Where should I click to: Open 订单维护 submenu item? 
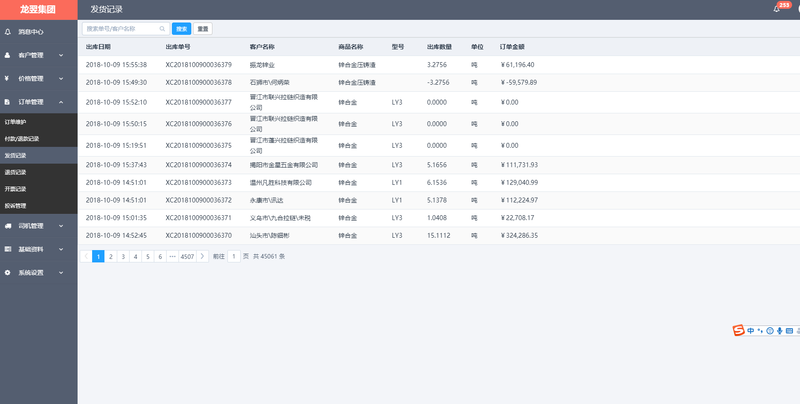(x=39, y=122)
